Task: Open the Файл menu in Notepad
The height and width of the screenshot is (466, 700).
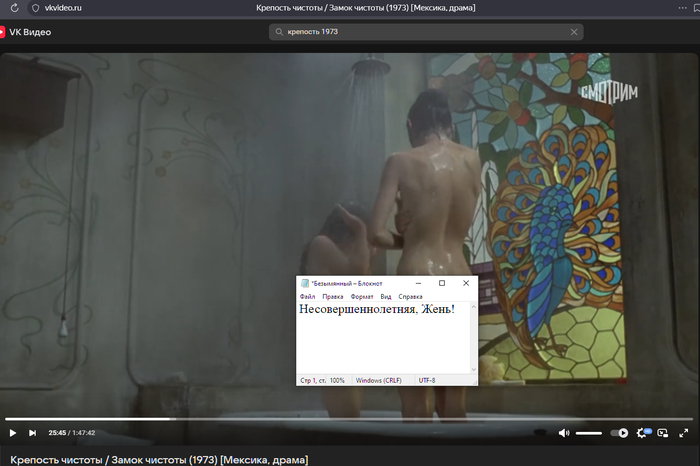Action: tap(307, 297)
